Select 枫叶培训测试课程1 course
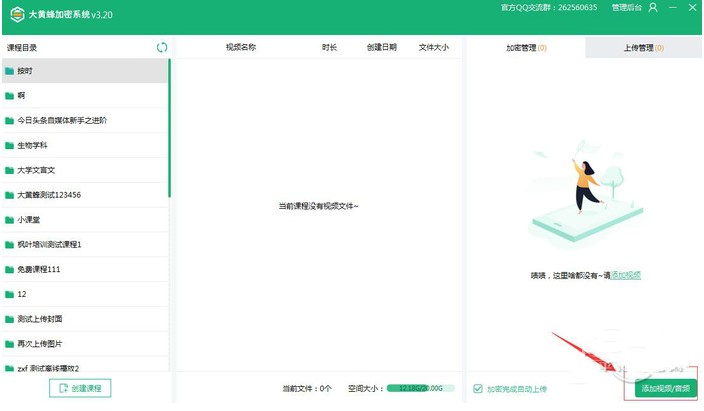704x411 pixels. click(x=85, y=244)
